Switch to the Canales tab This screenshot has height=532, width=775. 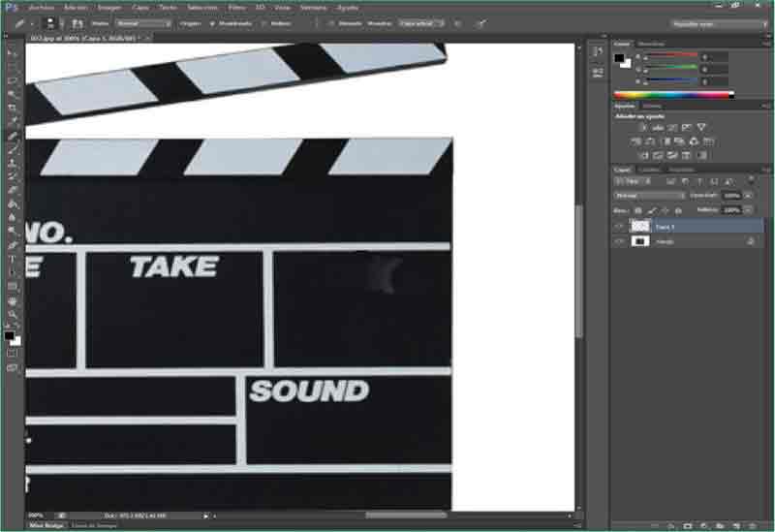point(649,170)
